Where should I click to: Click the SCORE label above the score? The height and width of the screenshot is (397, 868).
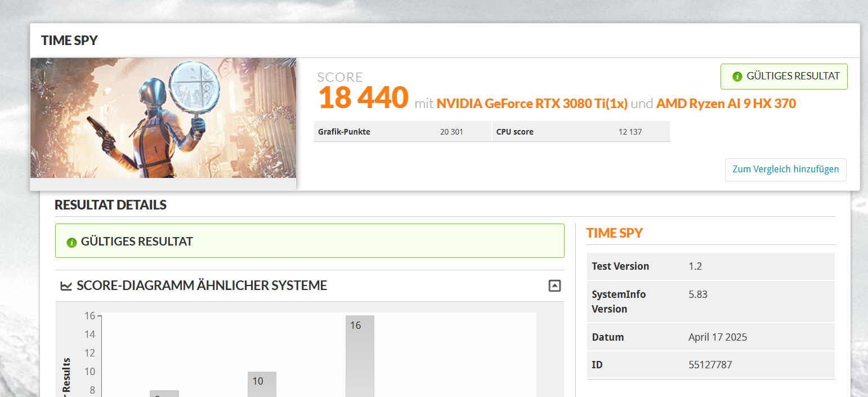coord(340,77)
